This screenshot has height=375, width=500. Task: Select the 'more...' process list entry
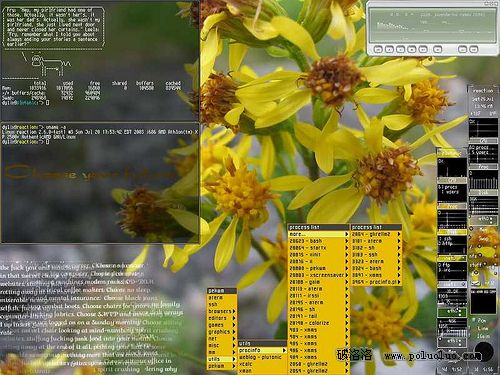[x=318, y=234]
